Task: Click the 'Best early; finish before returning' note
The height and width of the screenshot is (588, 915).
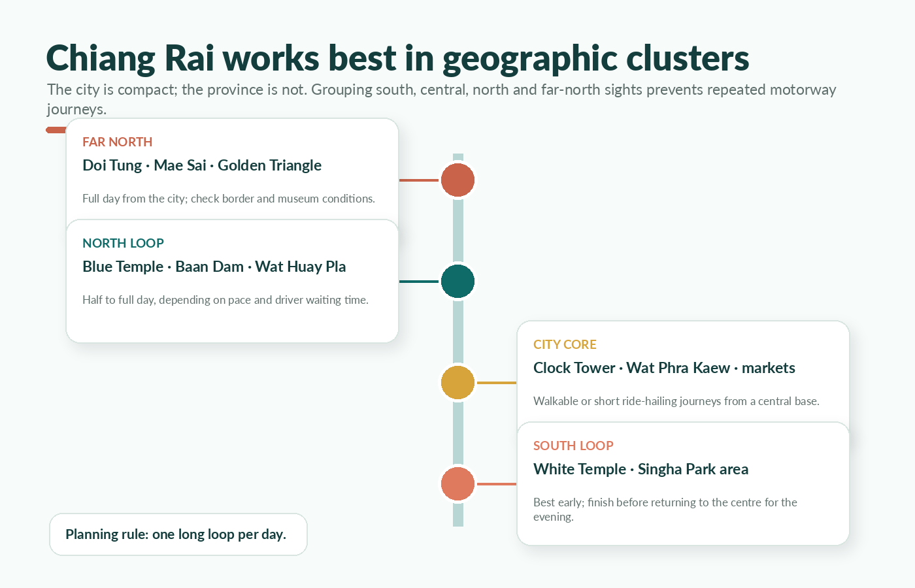Action: click(665, 510)
